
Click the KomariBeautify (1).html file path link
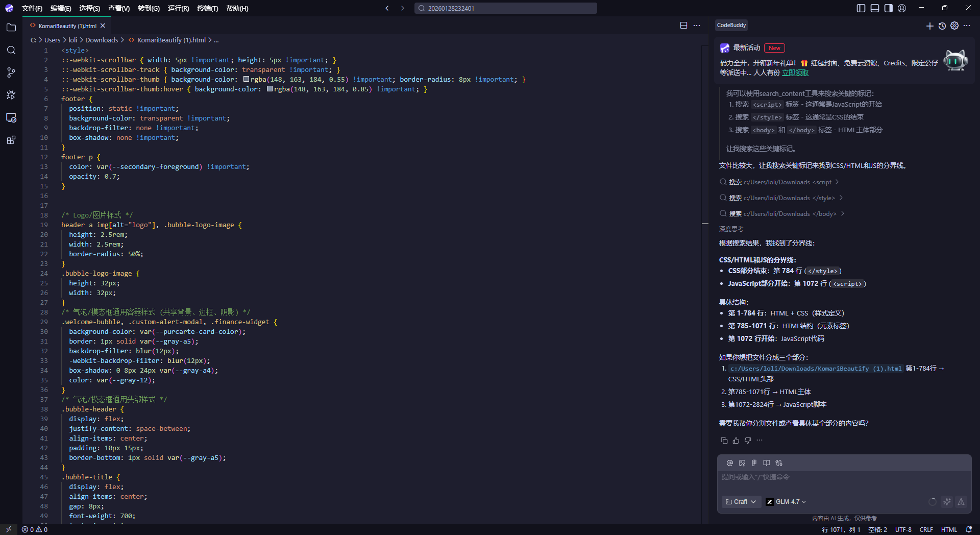[815, 369]
